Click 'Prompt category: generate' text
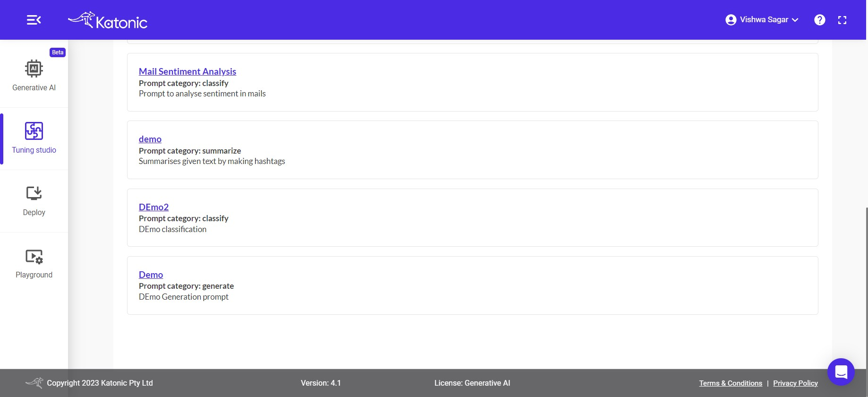The width and height of the screenshot is (868, 397). (186, 286)
